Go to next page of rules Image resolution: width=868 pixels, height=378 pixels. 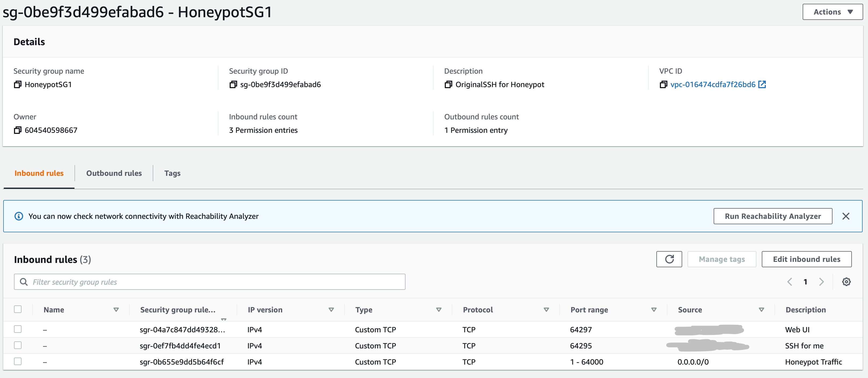point(821,282)
